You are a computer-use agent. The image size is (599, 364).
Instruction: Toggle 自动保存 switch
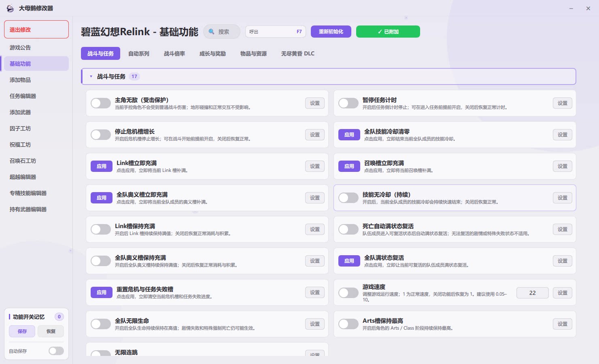pyautogui.click(x=56, y=351)
